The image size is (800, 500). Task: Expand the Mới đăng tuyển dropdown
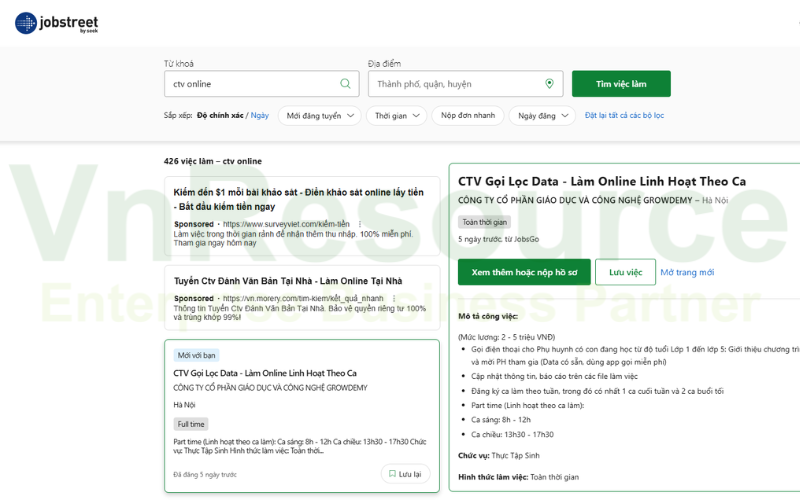[319, 116]
